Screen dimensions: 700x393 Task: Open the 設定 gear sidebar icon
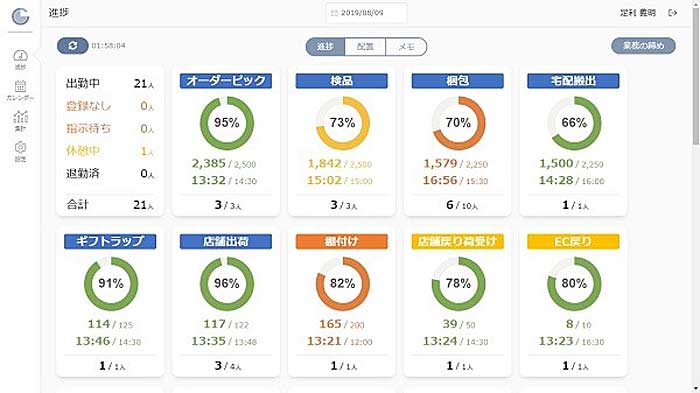coord(21,151)
